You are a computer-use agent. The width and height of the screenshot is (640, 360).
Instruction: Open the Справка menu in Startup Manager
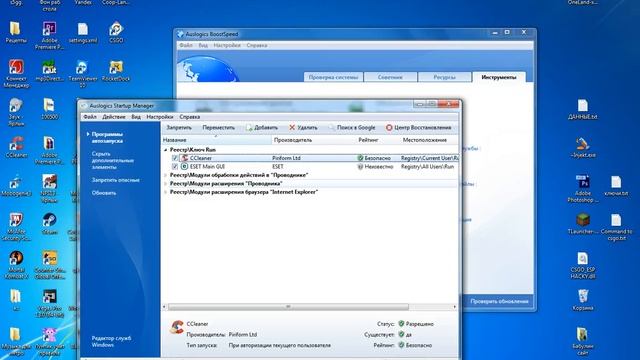190,117
